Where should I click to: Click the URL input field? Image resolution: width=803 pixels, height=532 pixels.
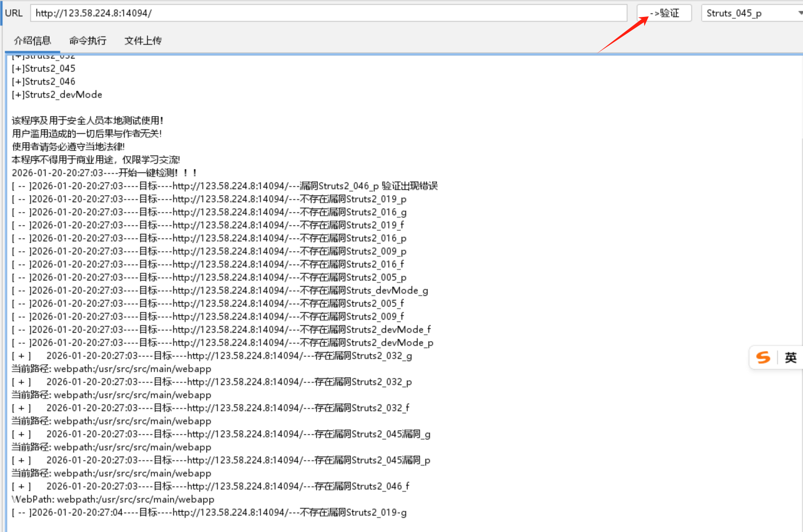click(328, 13)
